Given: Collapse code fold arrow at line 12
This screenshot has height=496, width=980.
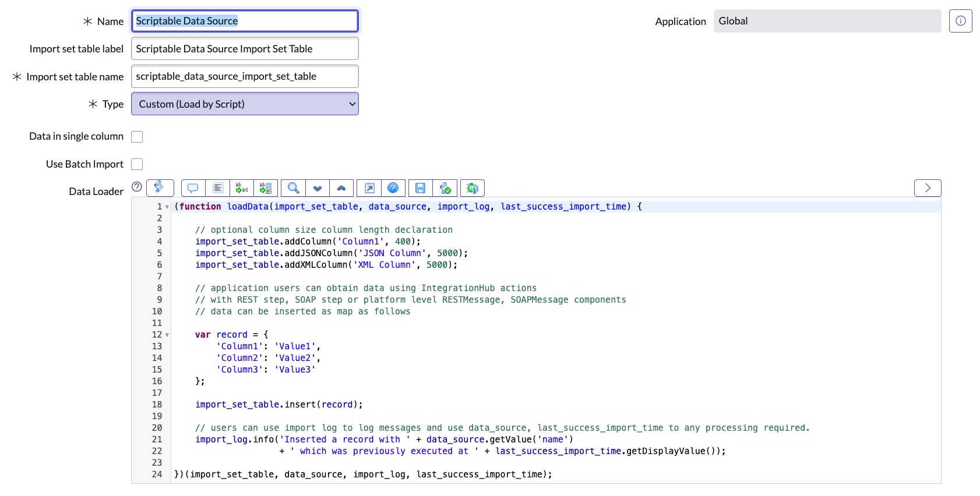Looking at the screenshot, I should coord(167,335).
